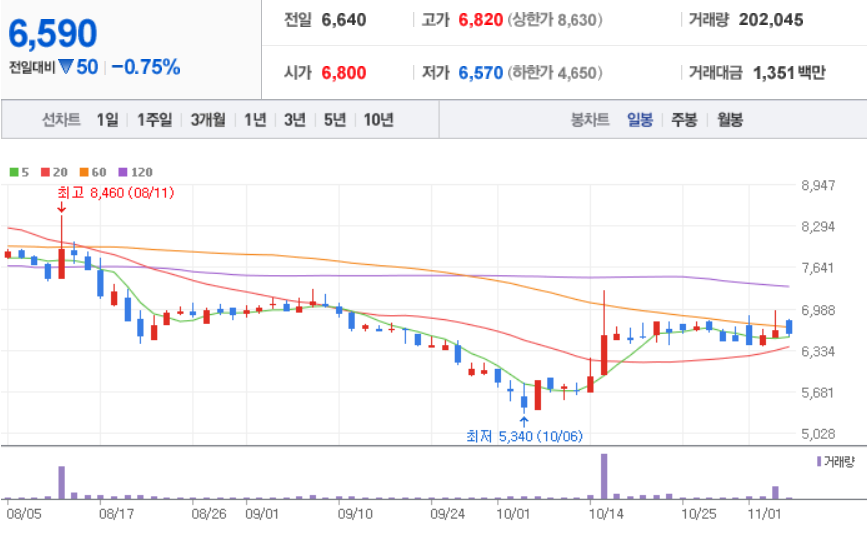Screen dimensions: 867x542
Task: Click the red 20-day moving average swatch
Action: (x=45, y=172)
